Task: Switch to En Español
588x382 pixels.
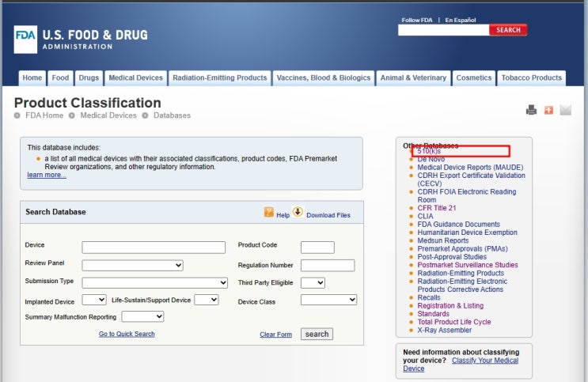Action: point(461,21)
